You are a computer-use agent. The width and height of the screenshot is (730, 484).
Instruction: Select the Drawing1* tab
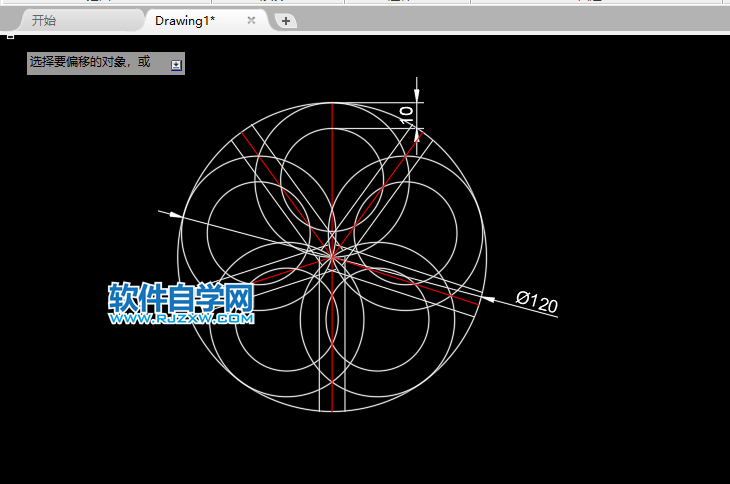tap(185, 20)
